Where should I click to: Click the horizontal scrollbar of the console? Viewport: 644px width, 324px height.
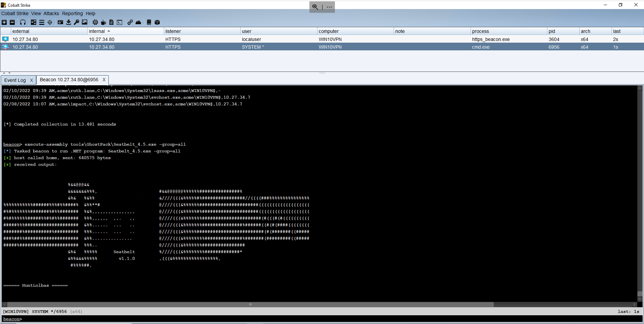tap(250, 305)
